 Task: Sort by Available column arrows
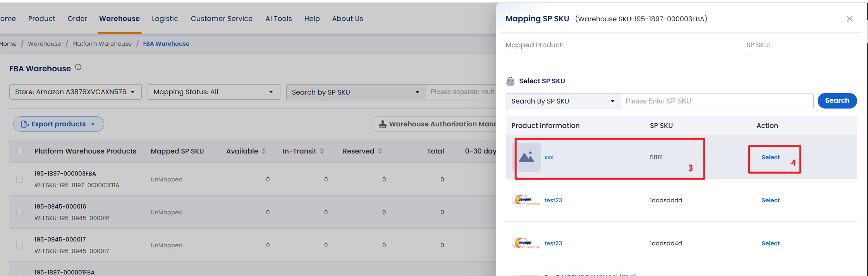pos(264,151)
